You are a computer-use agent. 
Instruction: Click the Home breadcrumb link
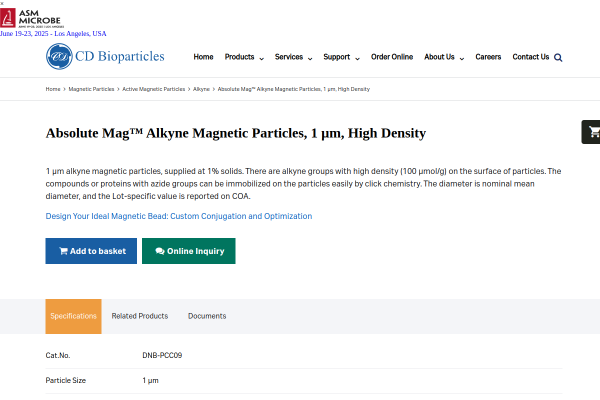[53, 89]
